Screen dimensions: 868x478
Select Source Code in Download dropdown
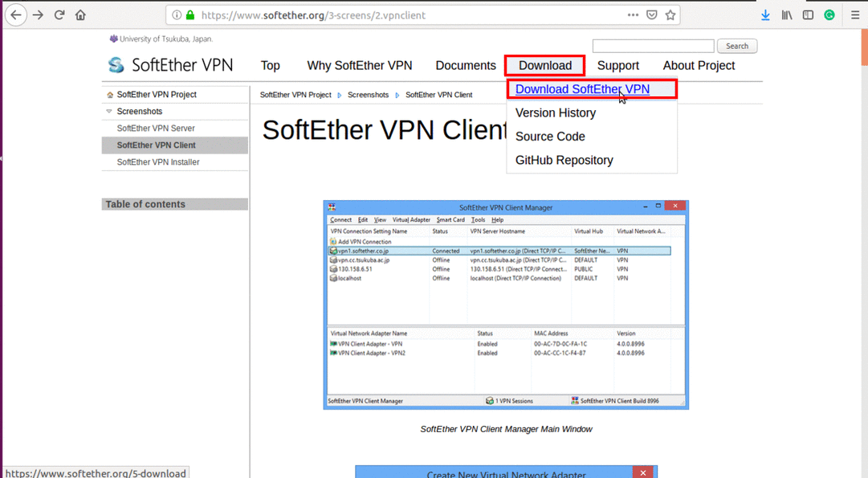(550, 137)
